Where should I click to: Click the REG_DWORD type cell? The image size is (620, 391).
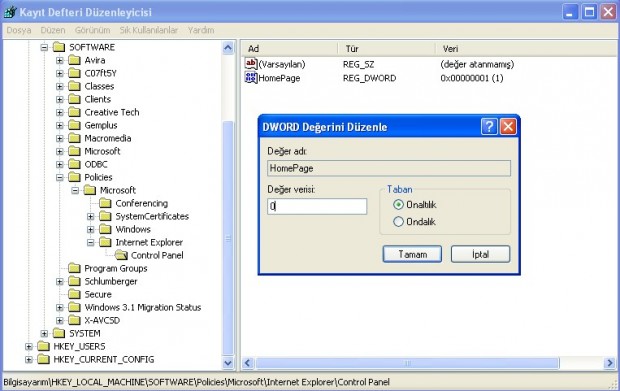pos(369,78)
